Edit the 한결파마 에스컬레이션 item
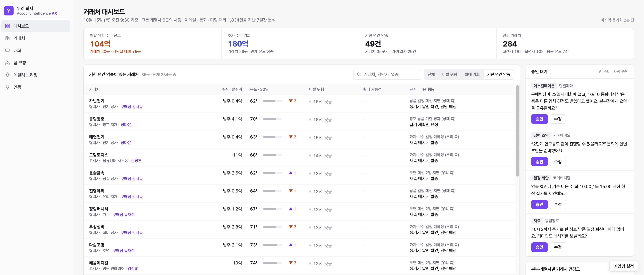644x275 pixels. click(x=558, y=119)
